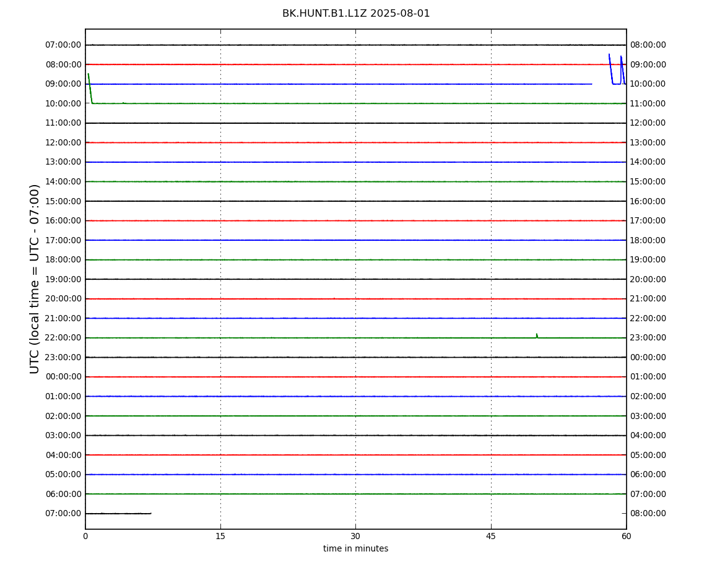The width and height of the screenshot is (712, 588).
Task: Select right-axis time label 04:00:00
Action: tap(648, 436)
